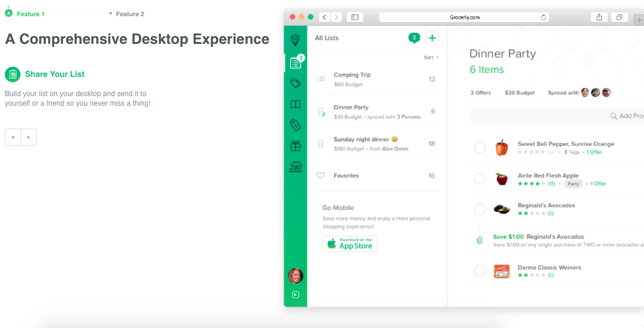Image resolution: width=644 pixels, height=328 pixels.
Task: Click the $30 Budget label in header
Action: coord(520,93)
